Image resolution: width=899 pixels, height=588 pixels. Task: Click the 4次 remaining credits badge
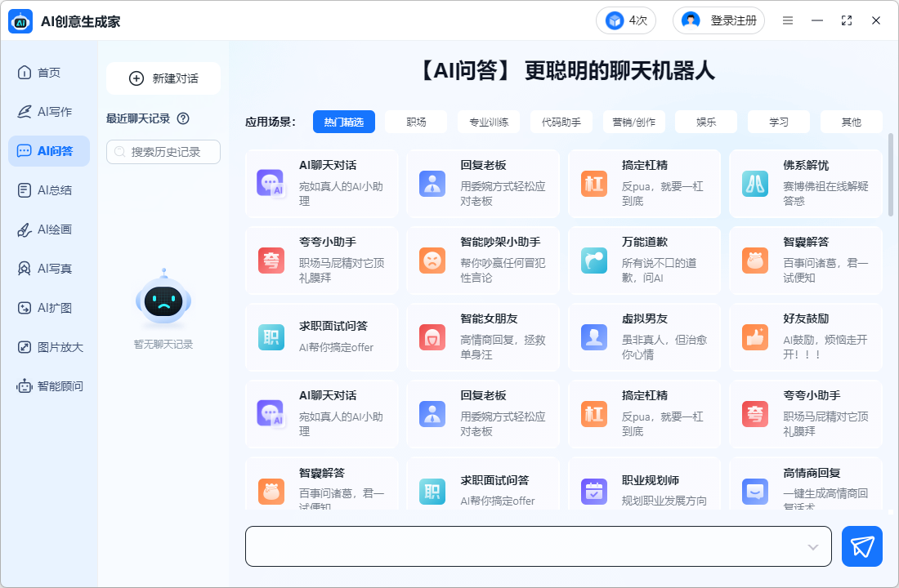click(x=626, y=20)
